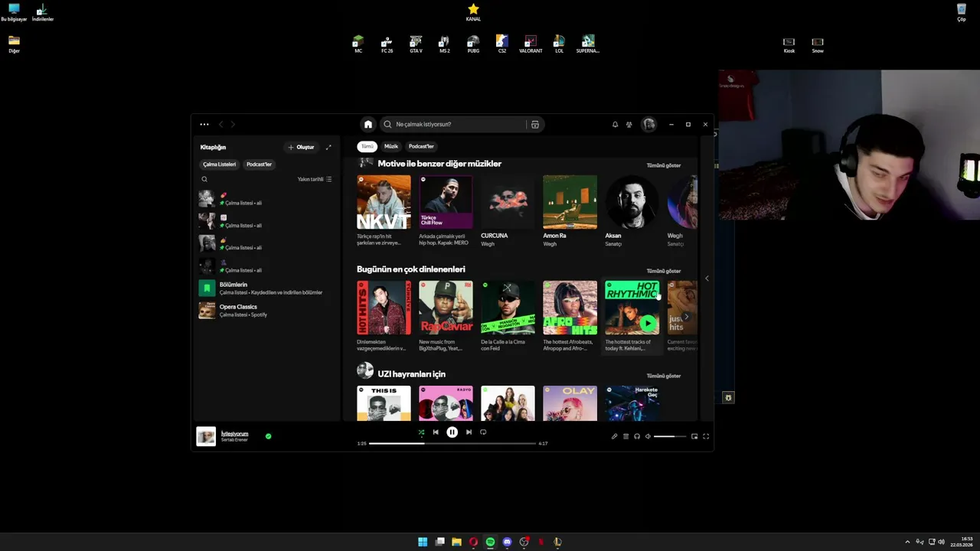Open connect to device headphones icon
This screenshot has height=551, width=980.
[637, 436]
